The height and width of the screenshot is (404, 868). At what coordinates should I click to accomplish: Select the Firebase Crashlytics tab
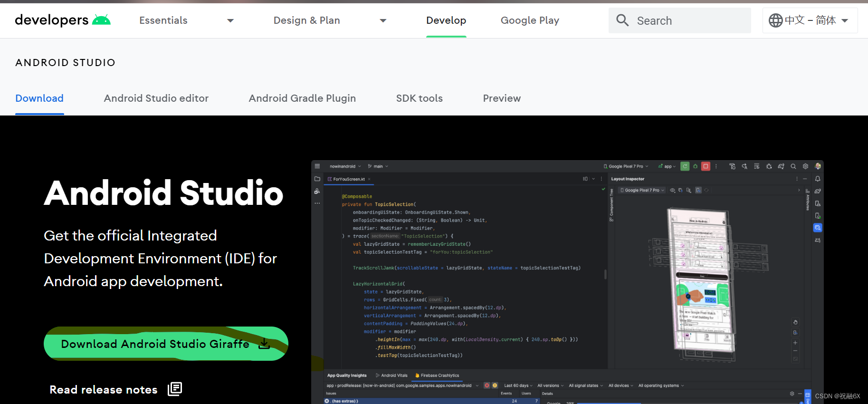437,375
